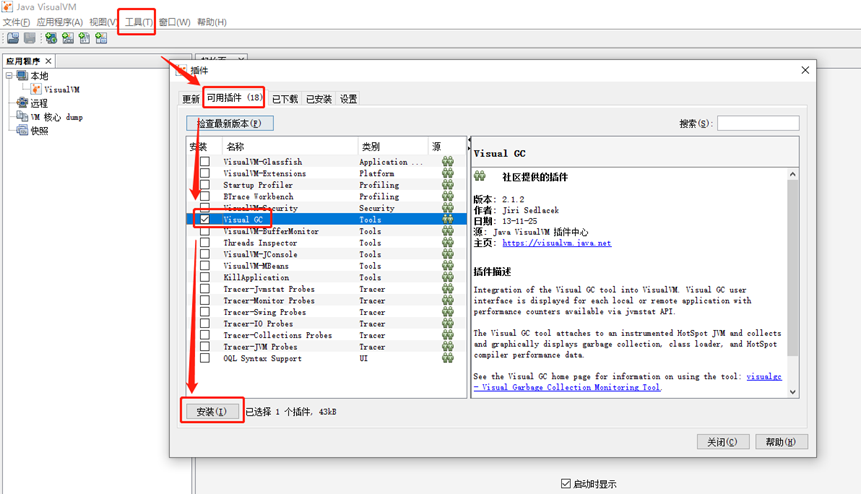861x494 pixels.
Task: Switch to the 可用插件 (18) tab
Action: (x=234, y=98)
